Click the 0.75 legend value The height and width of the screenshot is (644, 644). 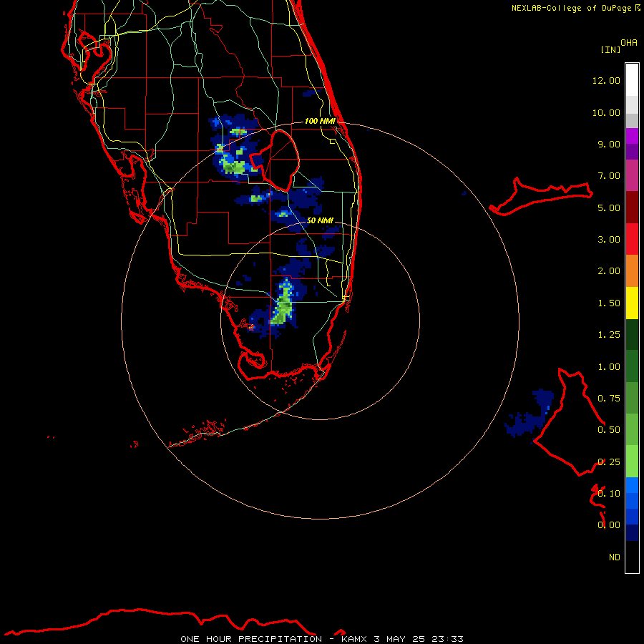point(609,399)
